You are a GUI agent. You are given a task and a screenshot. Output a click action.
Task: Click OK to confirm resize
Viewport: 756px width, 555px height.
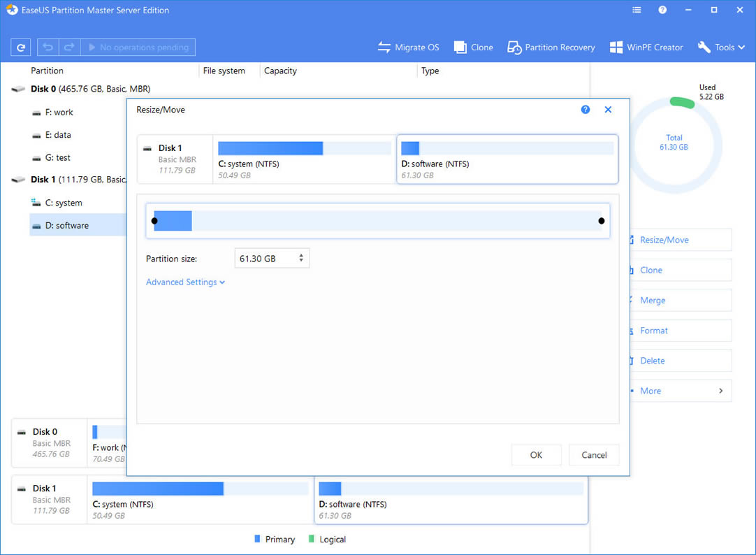coord(536,455)
